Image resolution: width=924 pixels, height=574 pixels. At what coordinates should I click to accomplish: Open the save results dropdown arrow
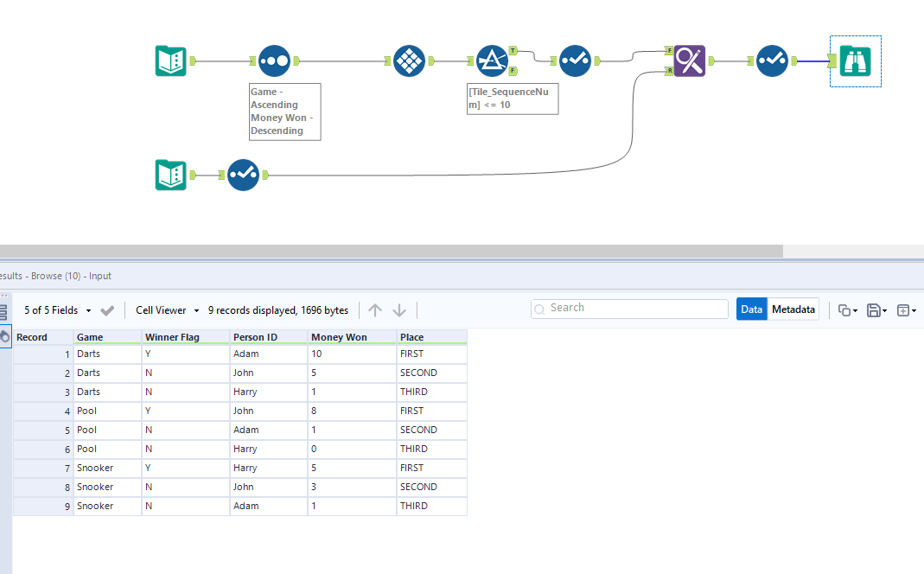[x=878, y=309]
